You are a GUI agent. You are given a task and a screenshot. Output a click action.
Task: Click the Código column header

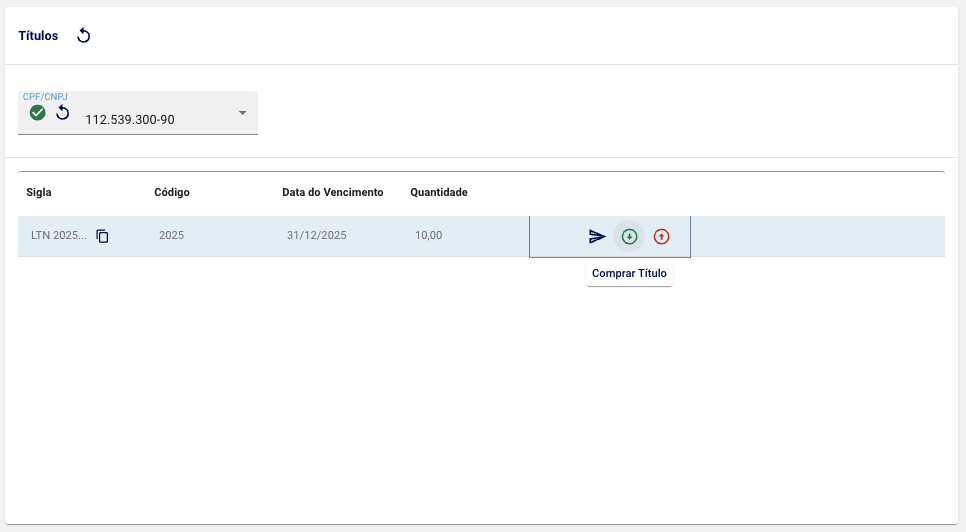pyautogui.click(x=172, y=192)
